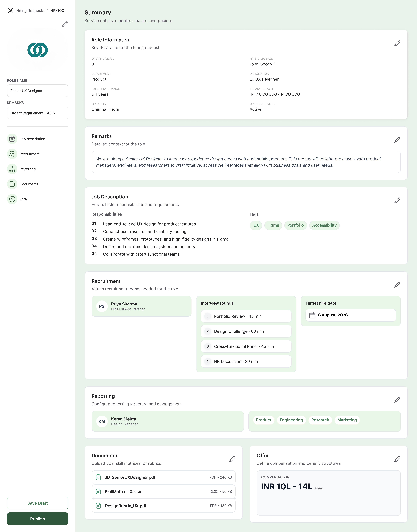The height and width of the screenshot is (532, 417).
Task: Click the Publish button
Action: [38, 519]
